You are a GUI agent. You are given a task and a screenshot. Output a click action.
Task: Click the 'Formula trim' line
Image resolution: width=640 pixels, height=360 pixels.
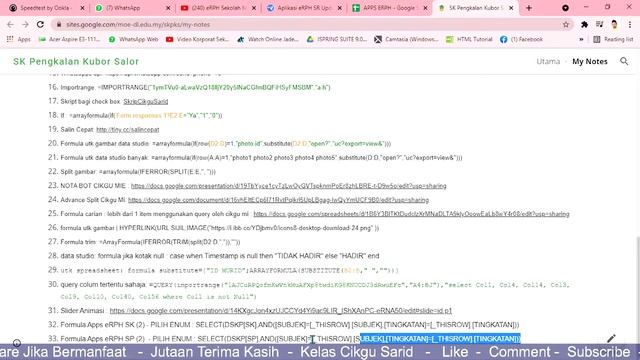pyautogui.click(x=150, y=242)
